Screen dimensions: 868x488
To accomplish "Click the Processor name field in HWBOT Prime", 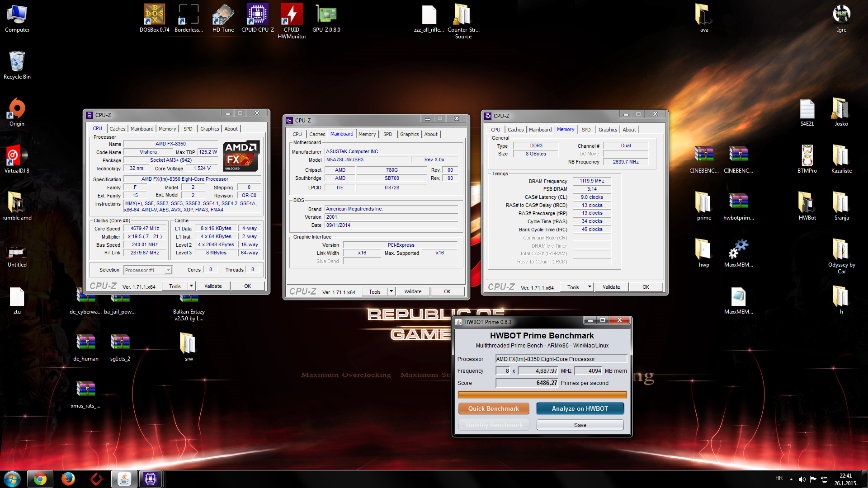I will tap(561, 359).
